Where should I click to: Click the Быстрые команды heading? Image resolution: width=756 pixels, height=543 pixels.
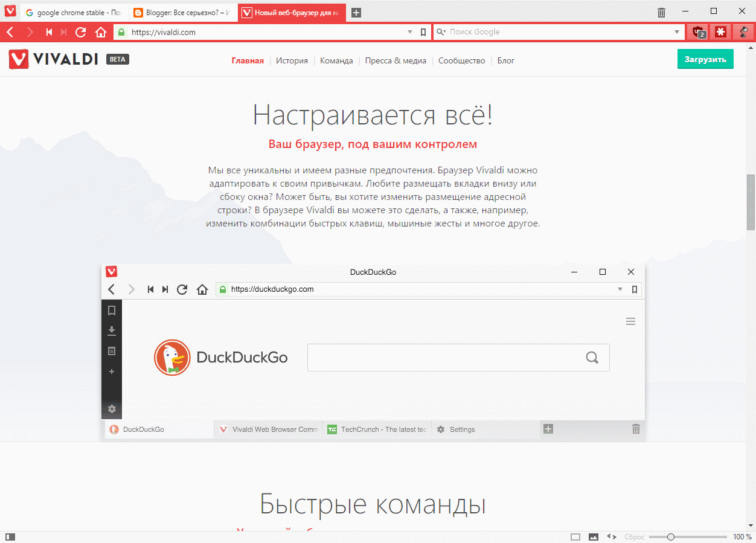(373, 504)
